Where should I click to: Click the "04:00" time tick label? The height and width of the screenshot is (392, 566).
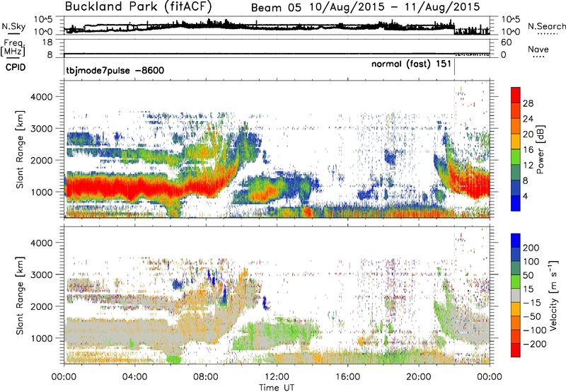point(134,377)
